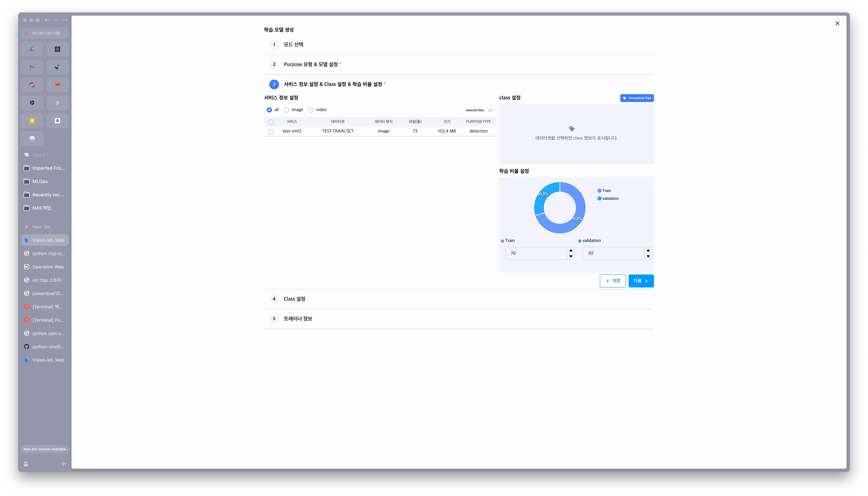Click the 이전 (previous) button
This screenshot has width=868, height=496.
point(613,281)
